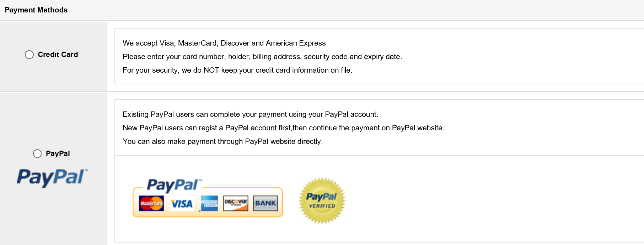The image size is (644, 245).
Task: Click the card number instructions line
Action: 262,57
